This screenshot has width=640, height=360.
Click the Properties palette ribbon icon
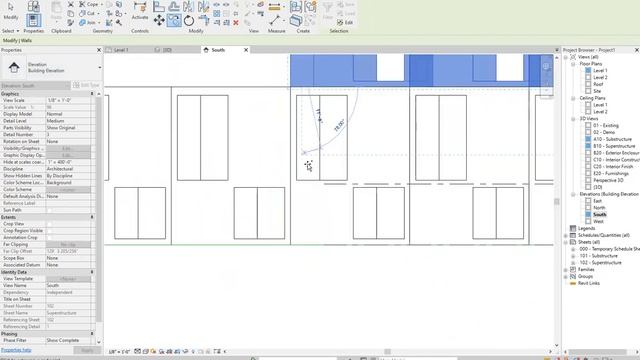click(33, 20)
